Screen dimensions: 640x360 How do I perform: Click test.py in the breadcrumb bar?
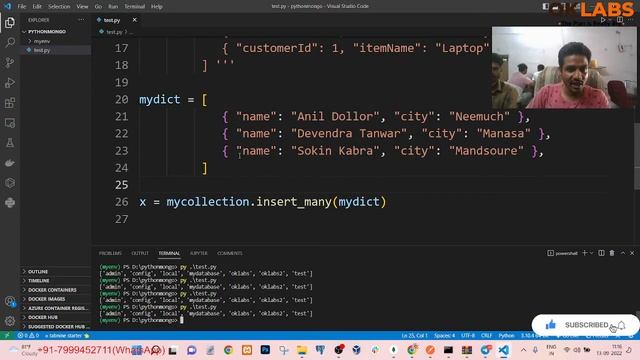pos(114,32)
